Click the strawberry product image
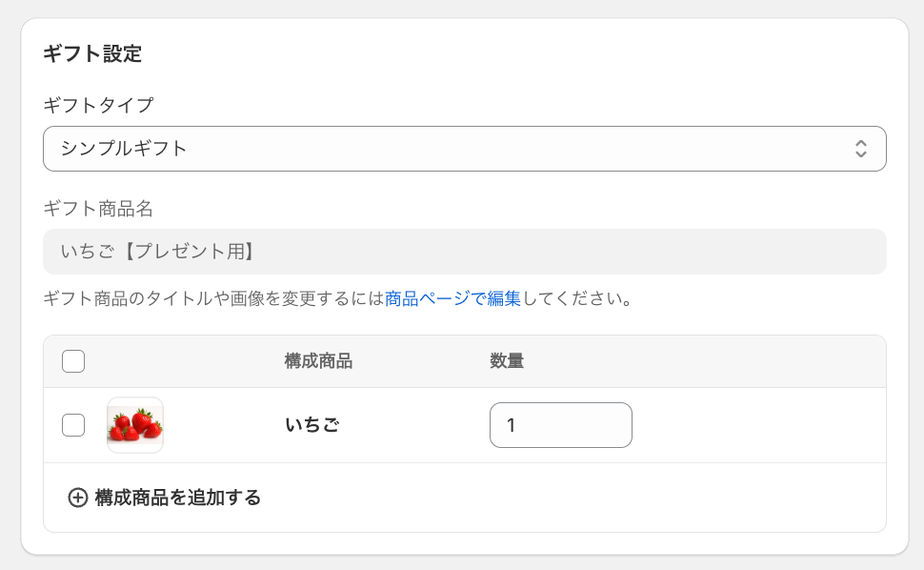Screen dimensions: 924x570 [135, 425]
